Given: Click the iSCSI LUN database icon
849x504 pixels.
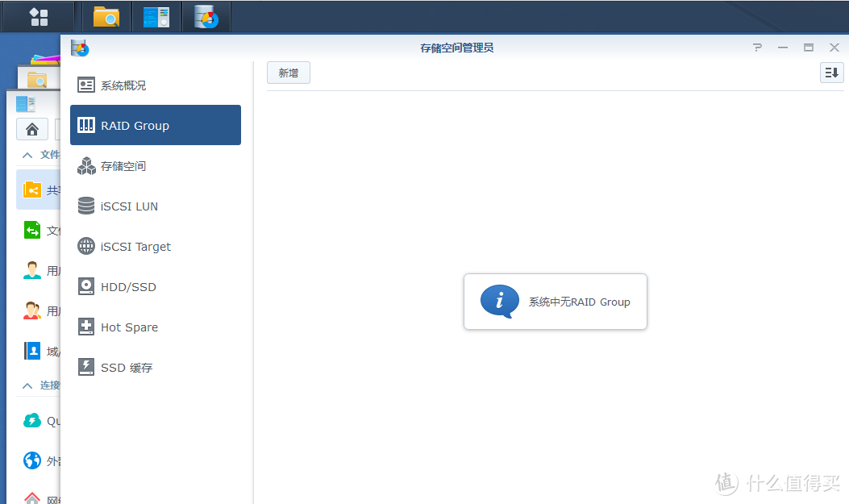Looking at the screenshot, I should (86, 206).
